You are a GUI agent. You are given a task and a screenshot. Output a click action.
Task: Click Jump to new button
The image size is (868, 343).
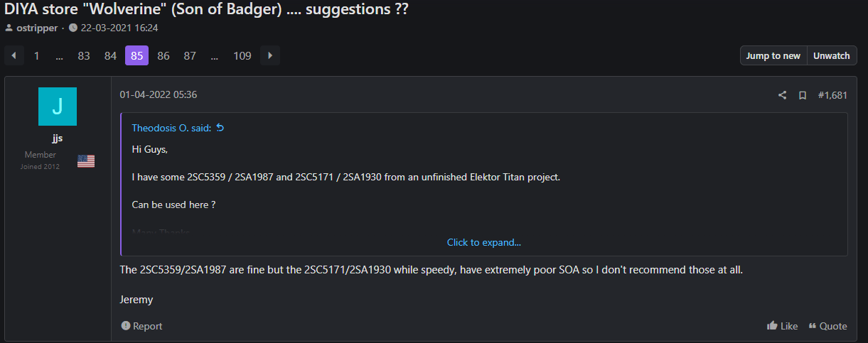pyautogui.click(x=773, y=55)
